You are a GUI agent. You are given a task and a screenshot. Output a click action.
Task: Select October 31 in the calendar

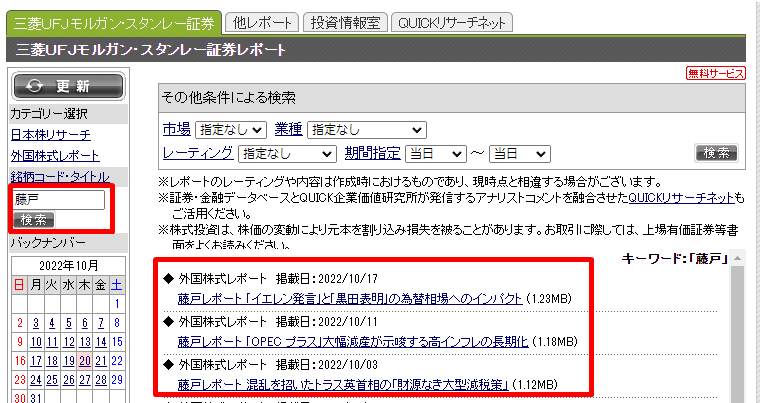coord(36,398)
